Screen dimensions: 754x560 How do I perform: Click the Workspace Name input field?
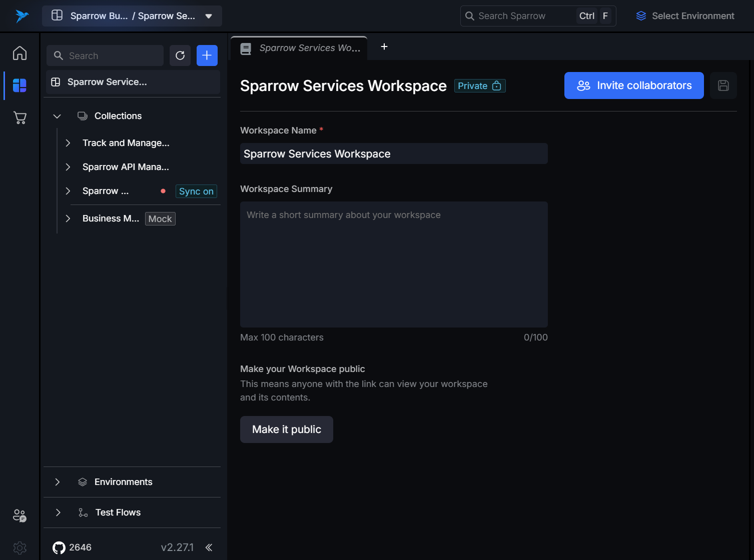click(394, 153)
